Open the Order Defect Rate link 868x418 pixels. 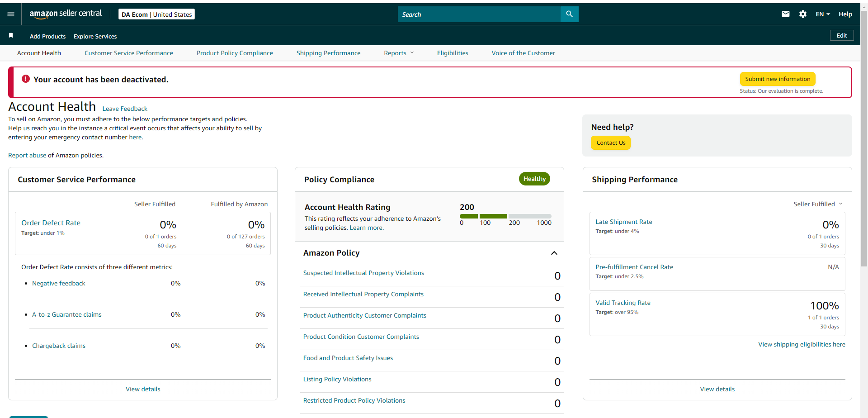tap(51, 223)
